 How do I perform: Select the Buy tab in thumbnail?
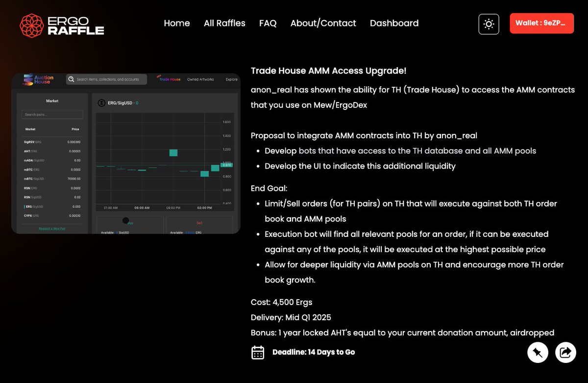[130, 222]
